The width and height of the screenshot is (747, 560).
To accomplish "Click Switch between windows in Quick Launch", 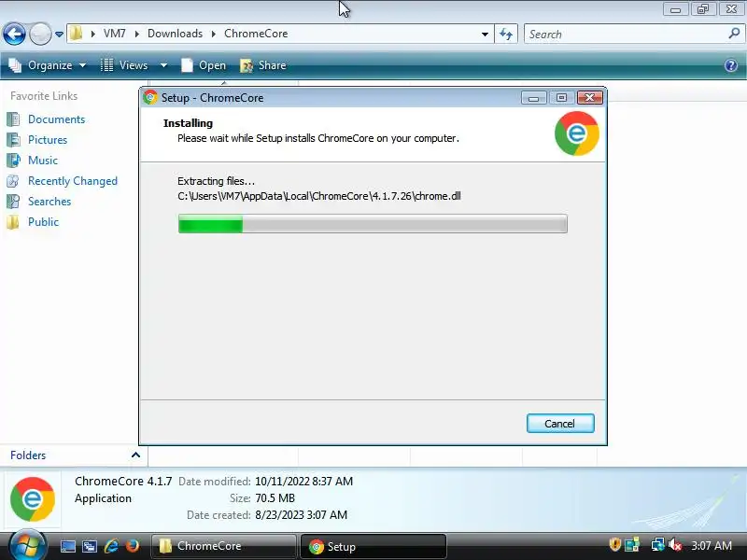I will coord(90,546).
